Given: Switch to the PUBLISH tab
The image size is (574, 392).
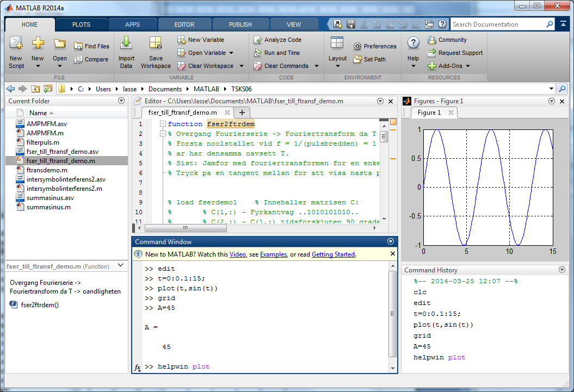Looking at the screenshot, I should pyautogui.click(x=240, y=24).
